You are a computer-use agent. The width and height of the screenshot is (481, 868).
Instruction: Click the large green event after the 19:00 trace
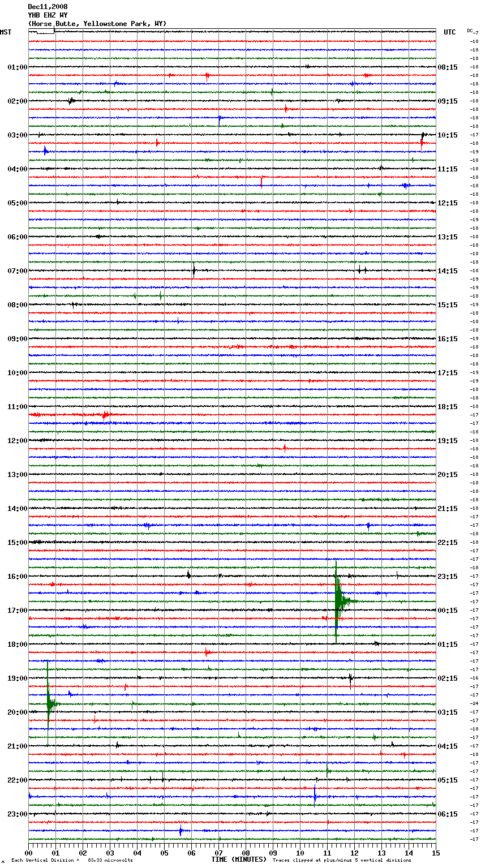[x=50, y=703]
